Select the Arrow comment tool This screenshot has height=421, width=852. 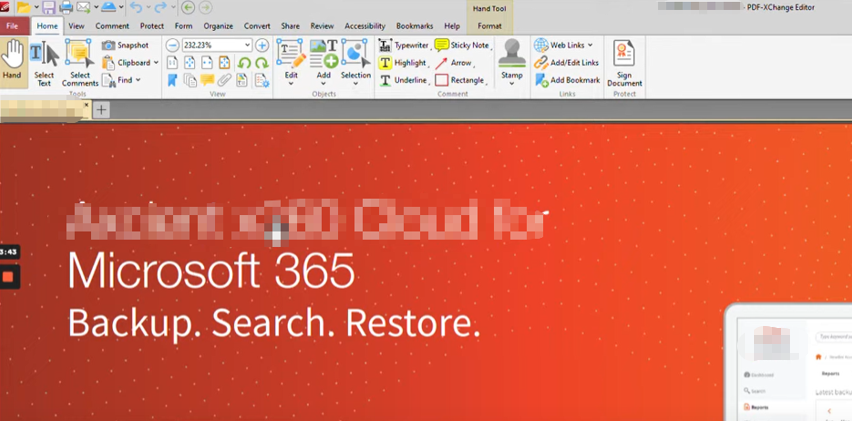[x=453, y=62]
